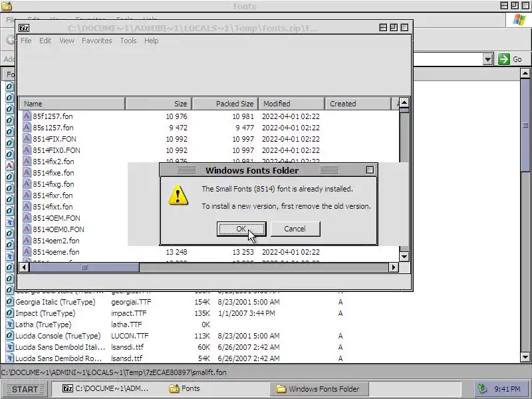The height and width of the screenshot is (399, 532).
Task: Open the File menu in 7-Zip
Action: 26,41
